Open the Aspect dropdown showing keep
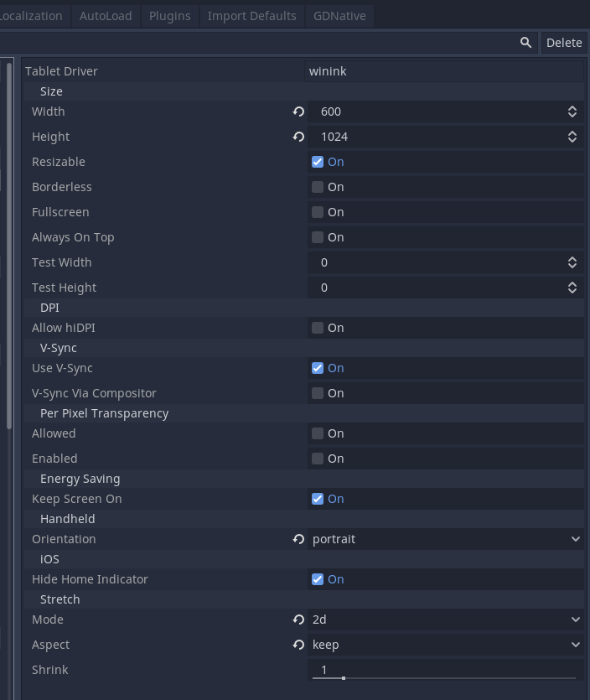590x700 pixels. pyautogui.click(x=445, y=645)
